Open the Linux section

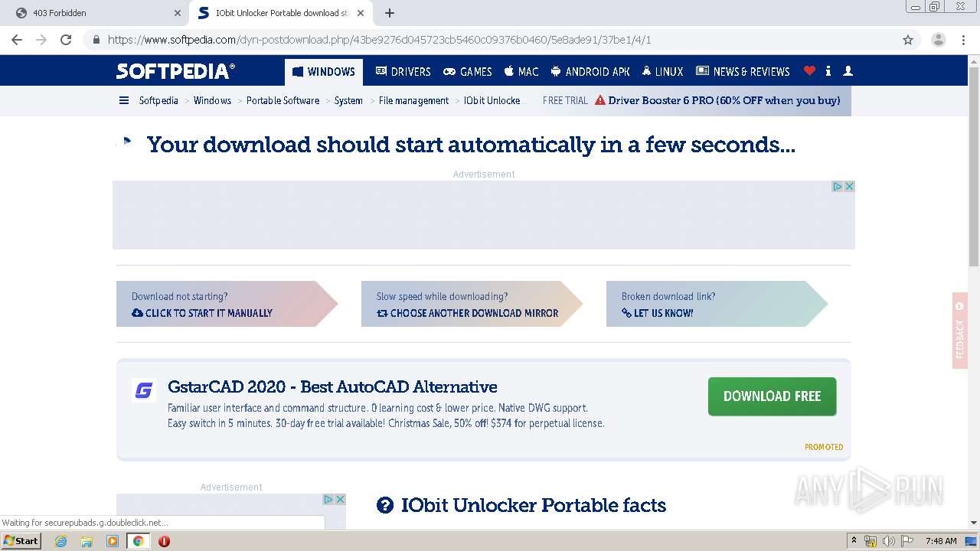pos(662,72)
